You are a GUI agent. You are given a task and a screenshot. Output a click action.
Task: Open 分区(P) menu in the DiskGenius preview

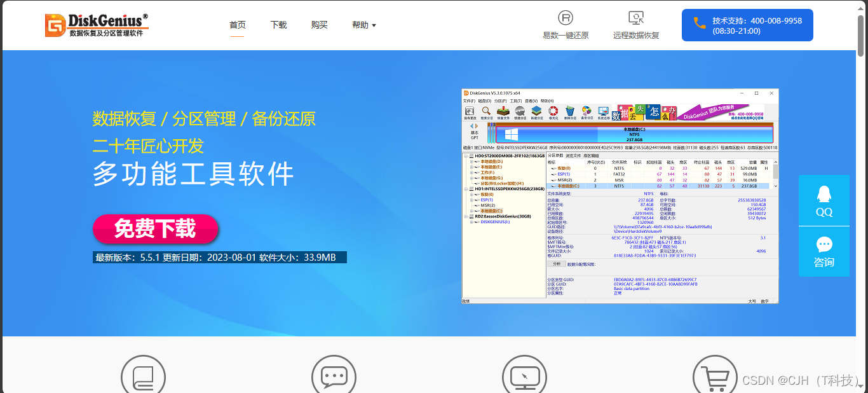click(x=500, y=100)
